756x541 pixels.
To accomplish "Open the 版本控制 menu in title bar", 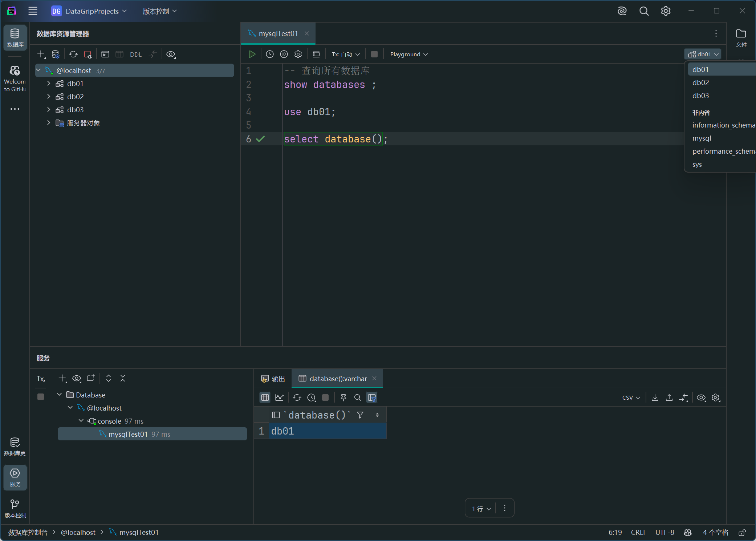I will coord(159,11).
